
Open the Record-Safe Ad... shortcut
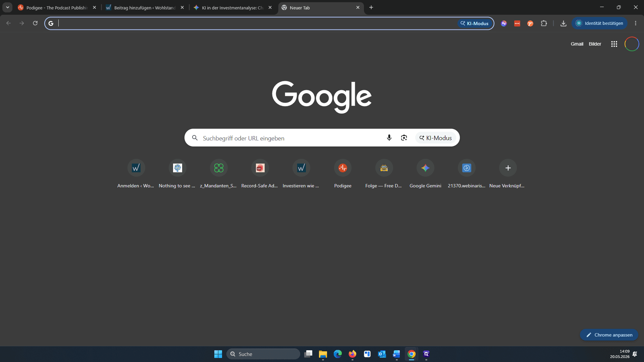click(260, 174)
